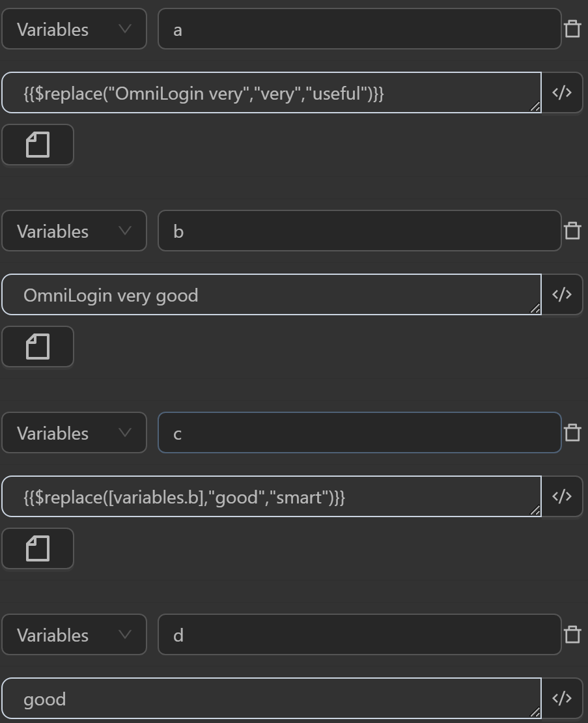Click name field containing c
The height and width of the screenshot is (723, 588).
[x=359, y=432]
